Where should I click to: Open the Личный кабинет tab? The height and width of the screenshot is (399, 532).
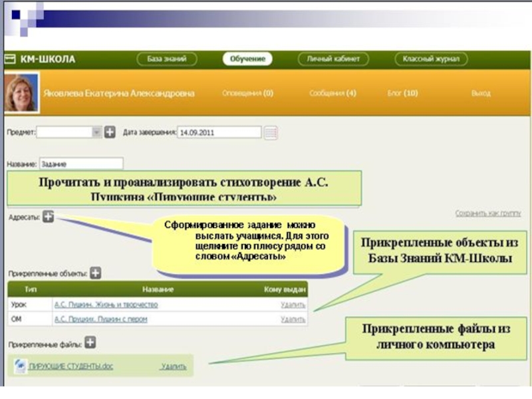(332, 59)
